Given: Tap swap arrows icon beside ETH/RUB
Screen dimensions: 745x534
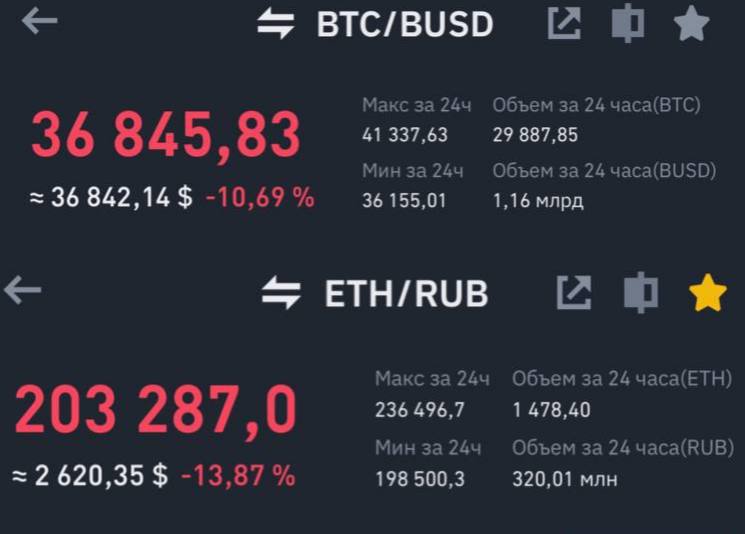Looking at the screenshot, I should tap(281, 293).
